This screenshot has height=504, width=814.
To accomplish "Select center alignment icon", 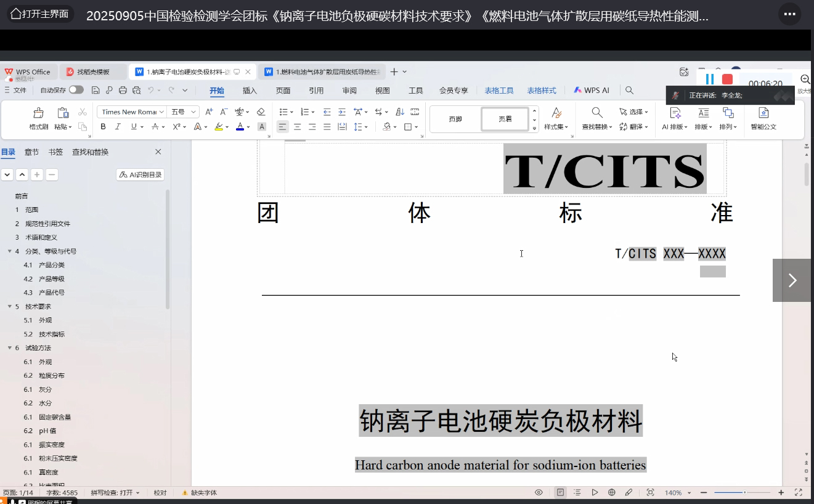I will click(x=297, y=127).
